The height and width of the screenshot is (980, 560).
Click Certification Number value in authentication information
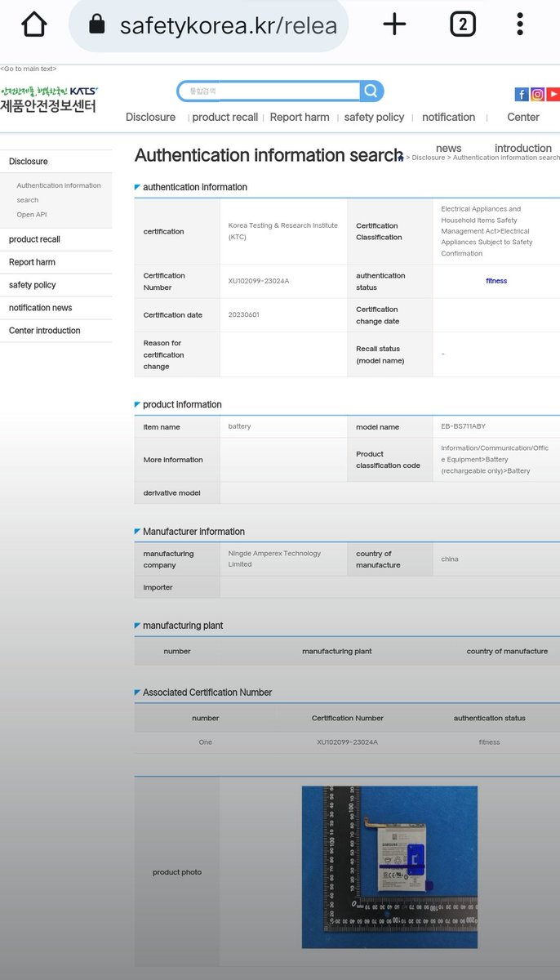click(x=258, y=281)
